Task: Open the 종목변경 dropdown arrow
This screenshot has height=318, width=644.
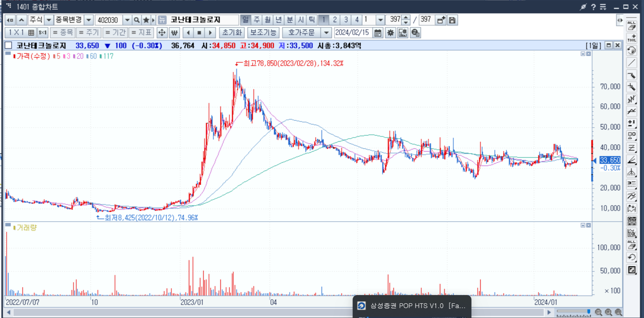Action: 89,20
